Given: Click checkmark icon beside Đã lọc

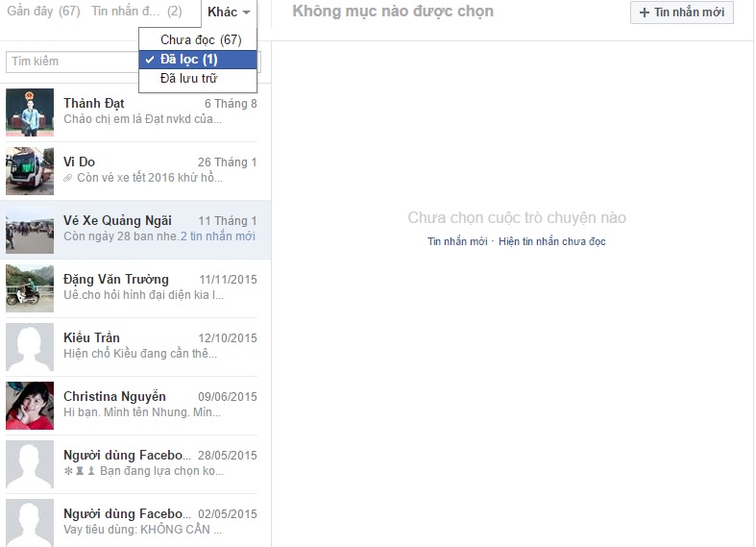Looking at the screenshot, I should (x=150, y=60).
